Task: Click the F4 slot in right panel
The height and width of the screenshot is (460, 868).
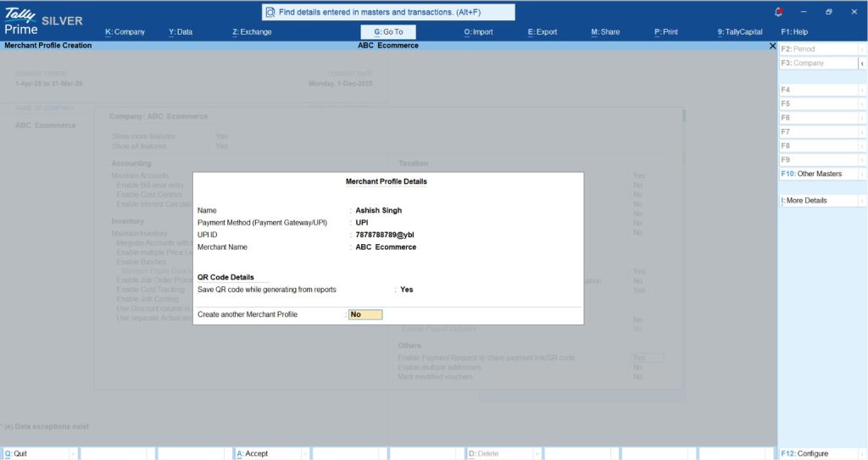Action: [820, 90]
